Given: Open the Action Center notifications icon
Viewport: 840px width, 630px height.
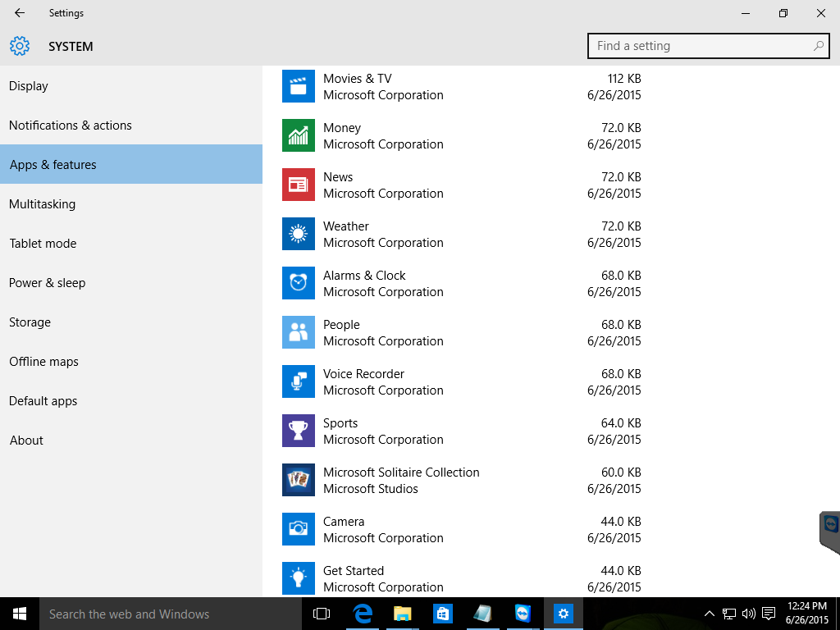Looking at the screenshot, I should [x=769, y=614].
